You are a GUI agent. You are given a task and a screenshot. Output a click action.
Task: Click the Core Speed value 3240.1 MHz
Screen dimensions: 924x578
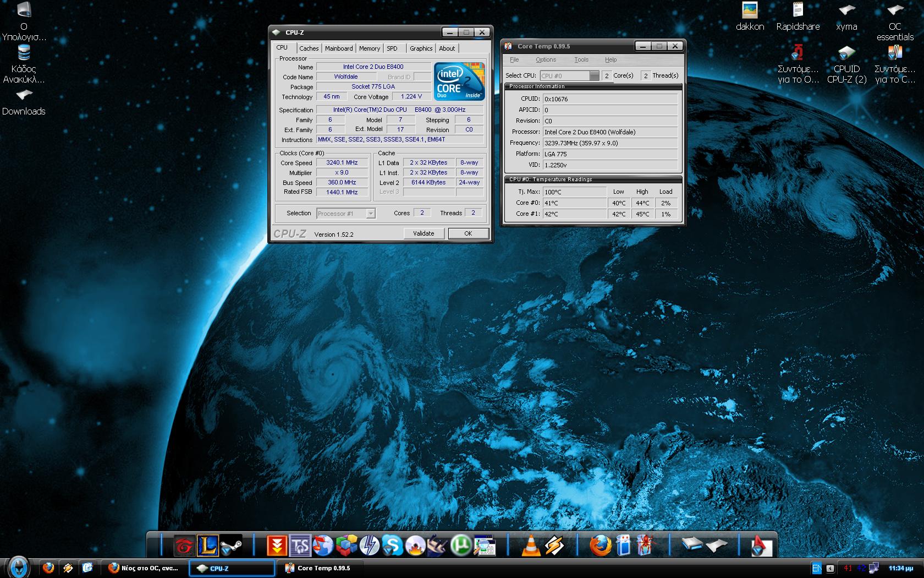[342, 162]
